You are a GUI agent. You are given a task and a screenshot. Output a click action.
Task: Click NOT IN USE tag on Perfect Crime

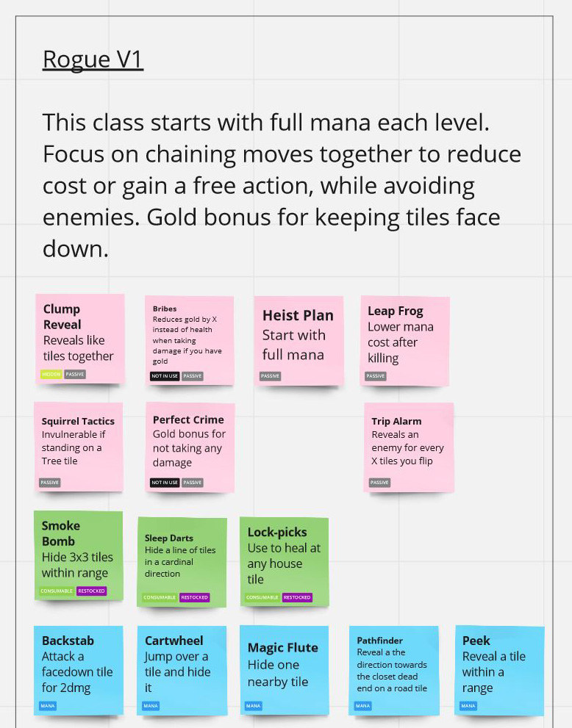pos(165,483)
